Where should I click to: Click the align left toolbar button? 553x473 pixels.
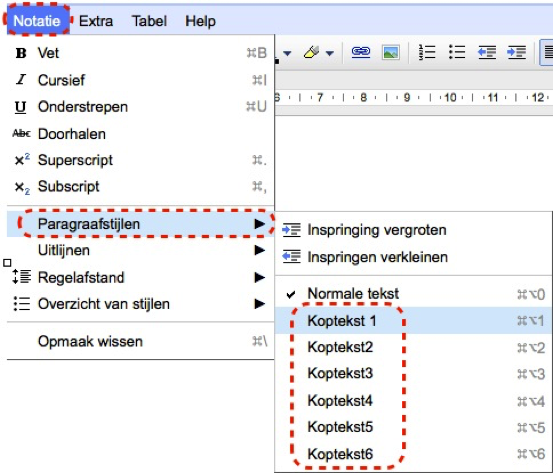547,53
